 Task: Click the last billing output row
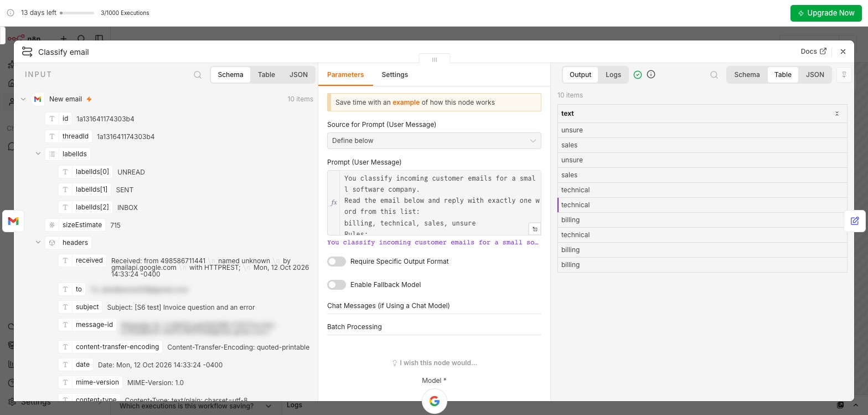(x=702, y=265)
